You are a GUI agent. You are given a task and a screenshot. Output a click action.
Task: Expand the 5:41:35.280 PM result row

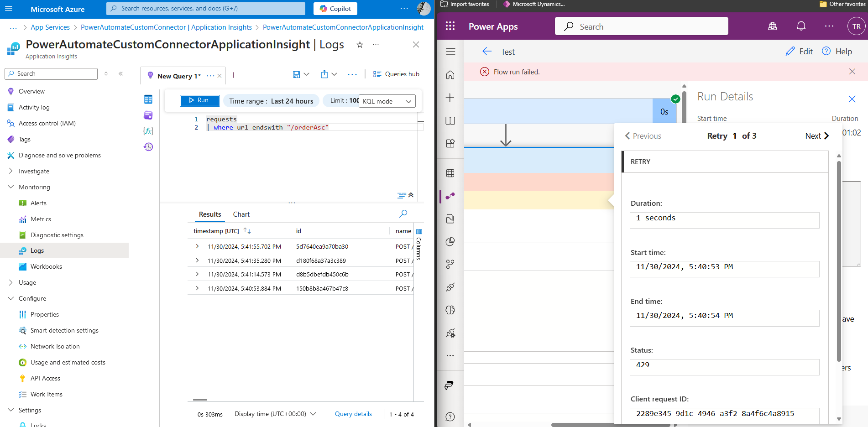pos(197,260)
